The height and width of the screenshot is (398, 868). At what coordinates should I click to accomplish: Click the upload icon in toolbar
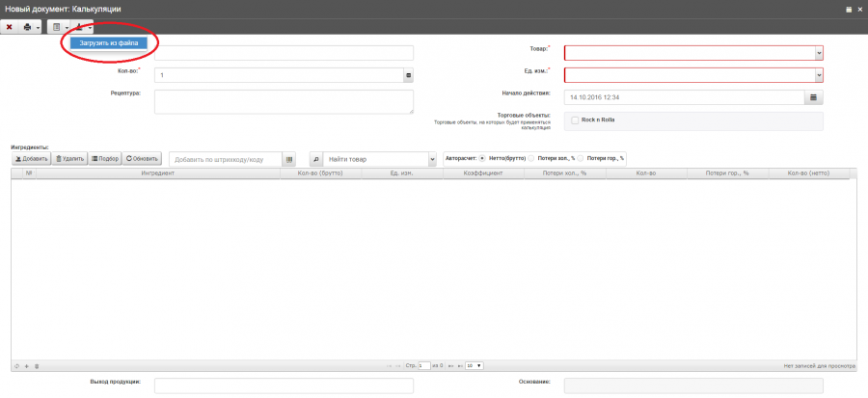(x=79, y=27)
